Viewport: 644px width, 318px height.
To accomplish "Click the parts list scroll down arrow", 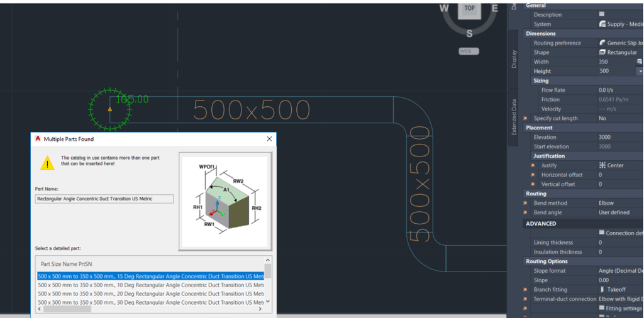I will point(268,302).
